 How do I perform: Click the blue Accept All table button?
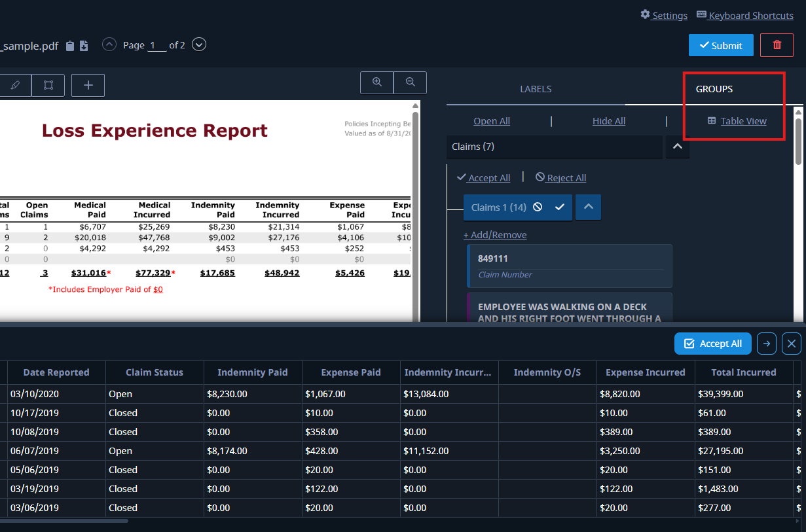(x=713, y=344)
